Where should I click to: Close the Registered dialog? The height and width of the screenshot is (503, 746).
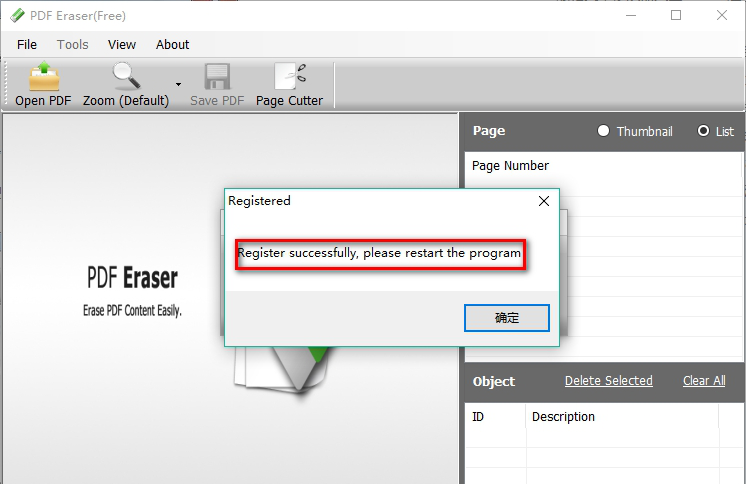(x=544, y=201)
